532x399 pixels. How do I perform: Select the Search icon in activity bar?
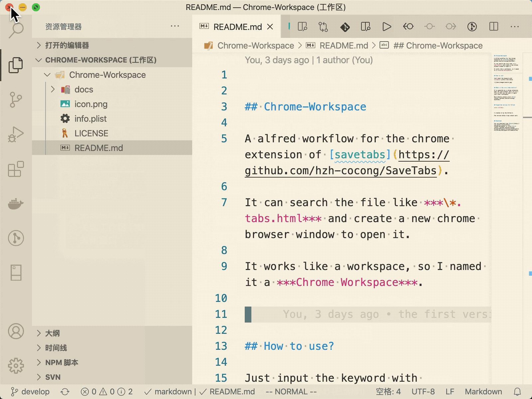click(x=16, y=30)
